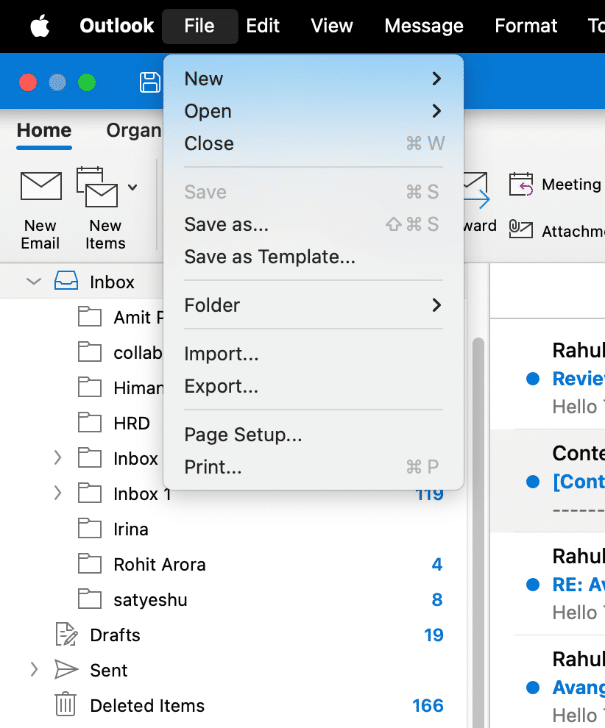Image resolution: width=605 pixels, height=728 pixels.
Task: Click the collab folder icon
Action: click(90, 352)
